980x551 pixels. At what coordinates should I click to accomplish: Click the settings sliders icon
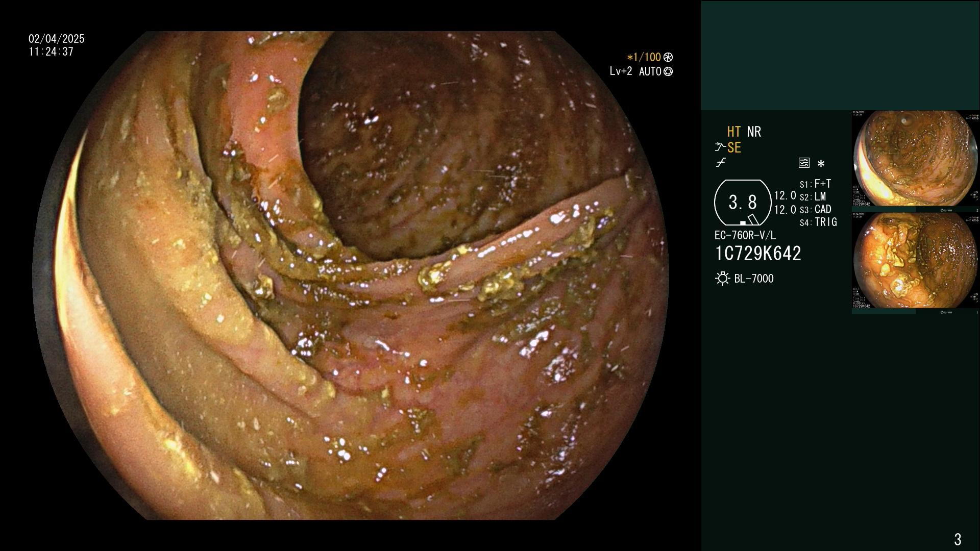click(x=804, y=163)
